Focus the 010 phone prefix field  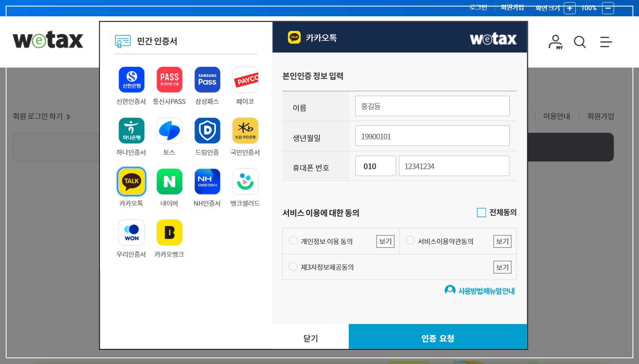[376, 166]
